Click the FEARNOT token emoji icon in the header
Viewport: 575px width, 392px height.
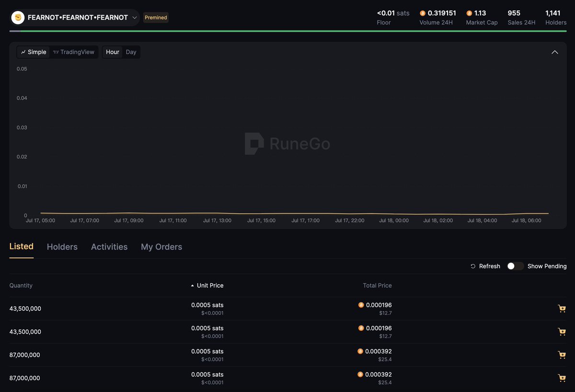click(18, 17)
